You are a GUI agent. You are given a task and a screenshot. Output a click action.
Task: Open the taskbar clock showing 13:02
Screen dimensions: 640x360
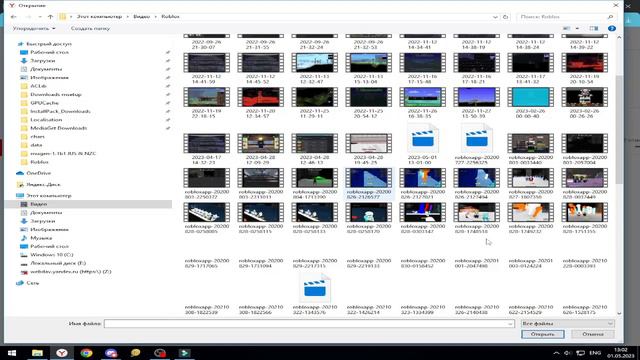tap(620, 353)
